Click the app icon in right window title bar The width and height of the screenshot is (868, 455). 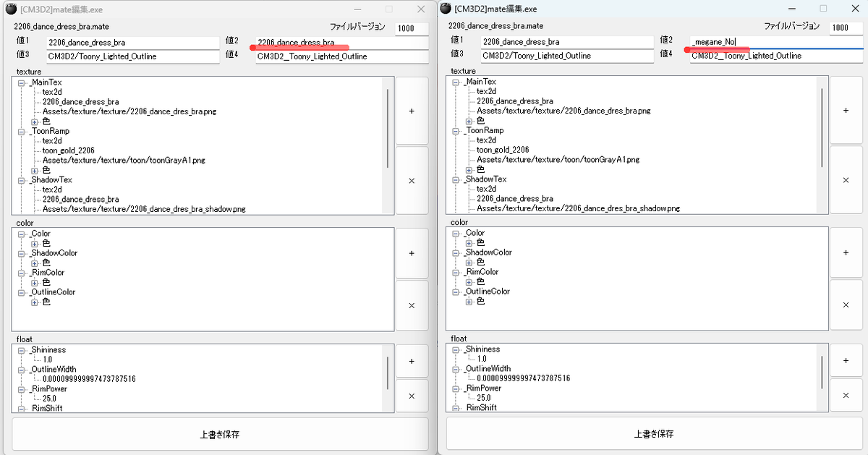pyautogui.click(x=446, y=9)
